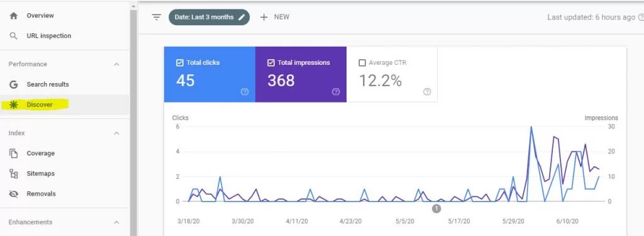Open the Google G search results icon
Image resolution: width=644 pixels, height=236 pixels.
(x=14, y=84)
